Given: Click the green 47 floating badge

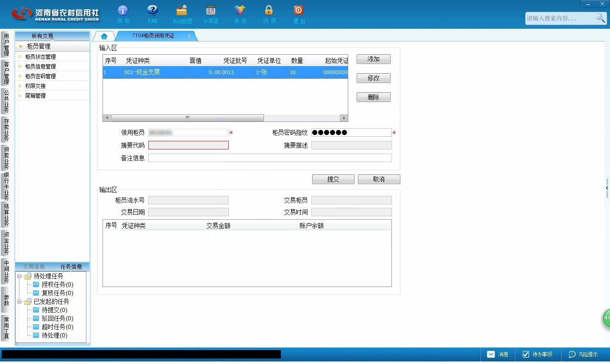Looking at the screenshot, I should pyautogui.click(x=606, y=318).
